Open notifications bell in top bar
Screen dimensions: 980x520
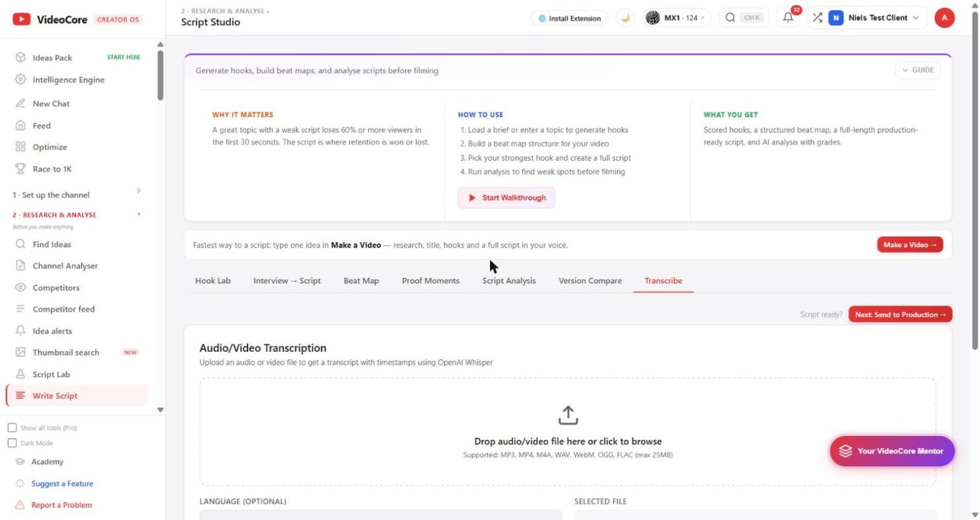pyautogui.click(x=788, y=18)
